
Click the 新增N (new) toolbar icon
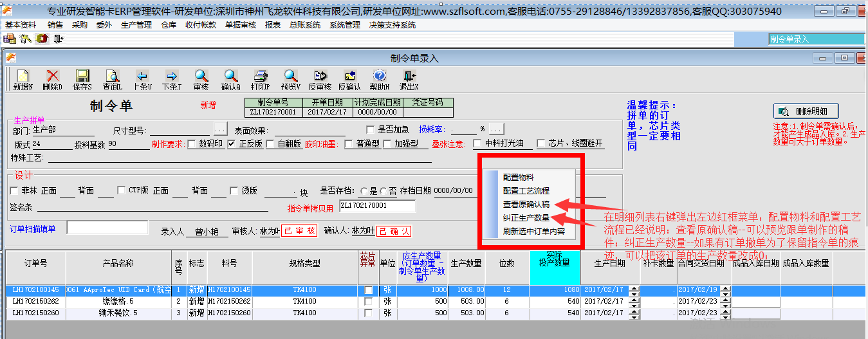[23, 76]
